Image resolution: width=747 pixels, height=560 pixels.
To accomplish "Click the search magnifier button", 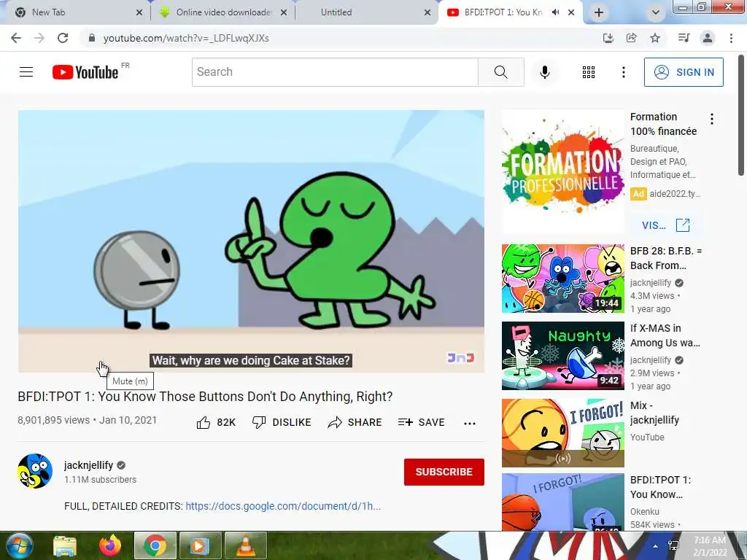I will [x=500, y=72].
